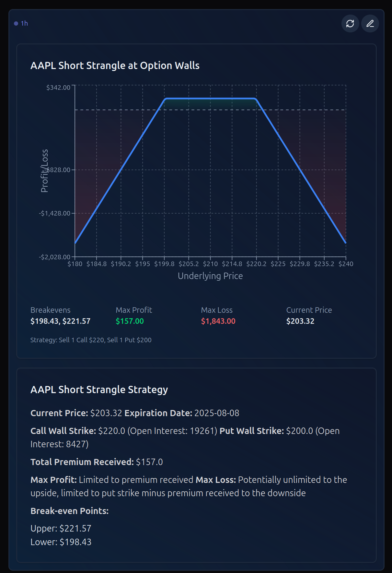Click the red Max Loss value $1,843.00
392x573 pixels.
(x=218, y=321)
